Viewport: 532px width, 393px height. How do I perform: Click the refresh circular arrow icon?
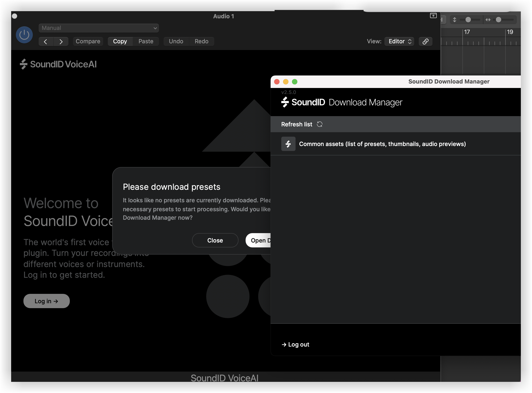[320, 124]
